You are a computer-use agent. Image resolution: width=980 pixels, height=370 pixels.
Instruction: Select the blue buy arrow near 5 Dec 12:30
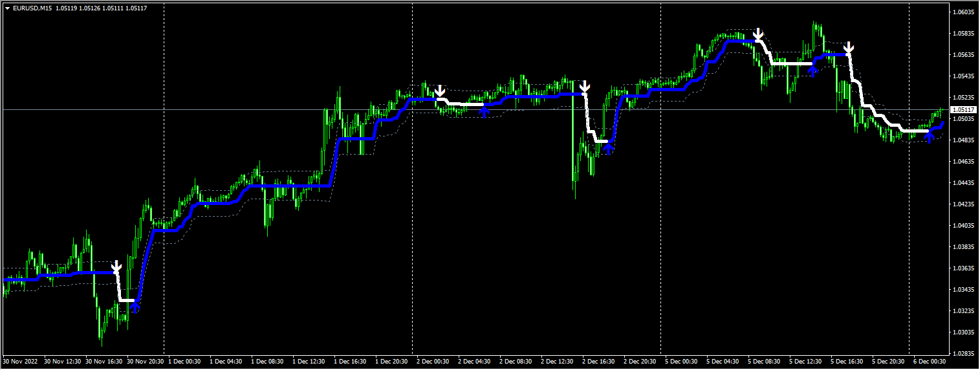tap(813, 70)
